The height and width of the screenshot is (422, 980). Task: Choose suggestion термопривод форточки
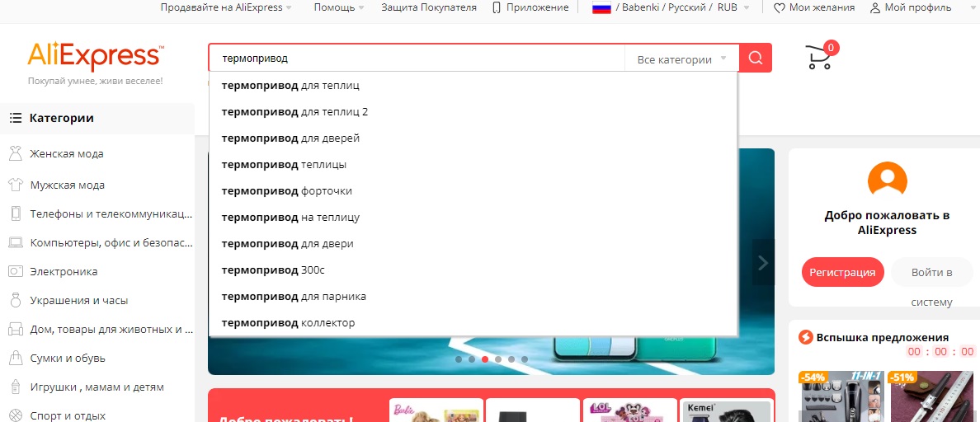tap(286, 191)
